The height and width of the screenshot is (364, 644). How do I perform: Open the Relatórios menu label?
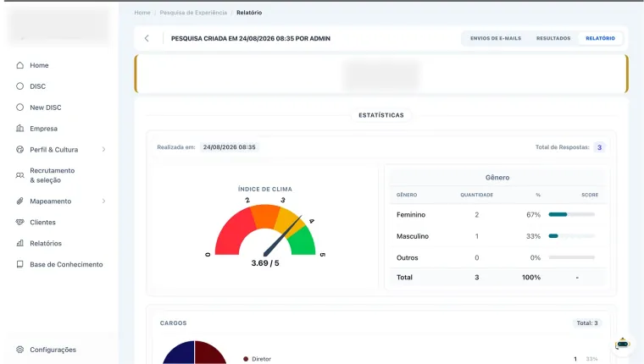(x=46, y=243)
